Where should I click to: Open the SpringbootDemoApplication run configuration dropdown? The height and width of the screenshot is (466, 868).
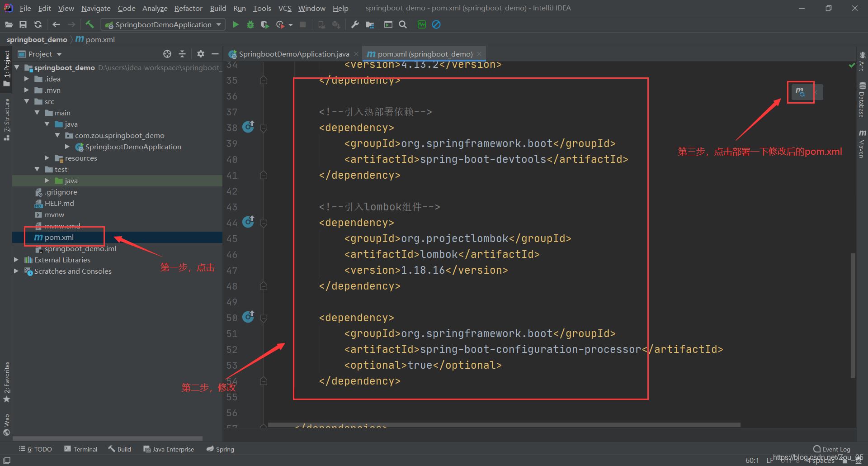218,24
